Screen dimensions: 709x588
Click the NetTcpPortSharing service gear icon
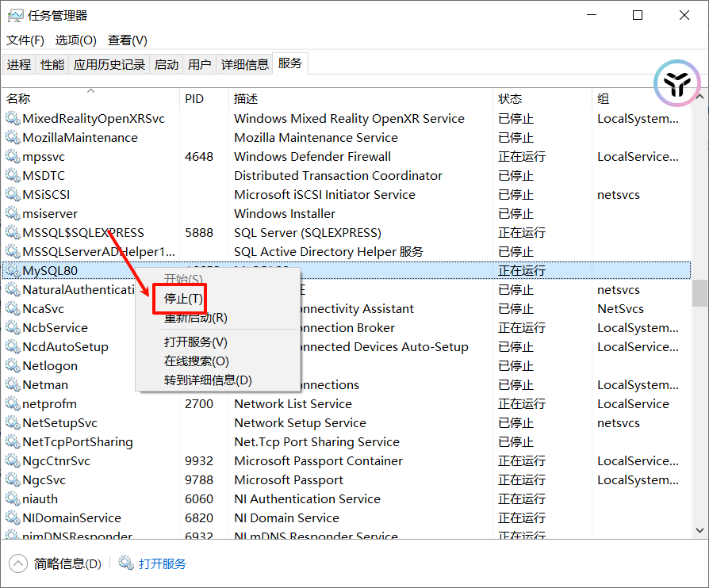[13, 441]
